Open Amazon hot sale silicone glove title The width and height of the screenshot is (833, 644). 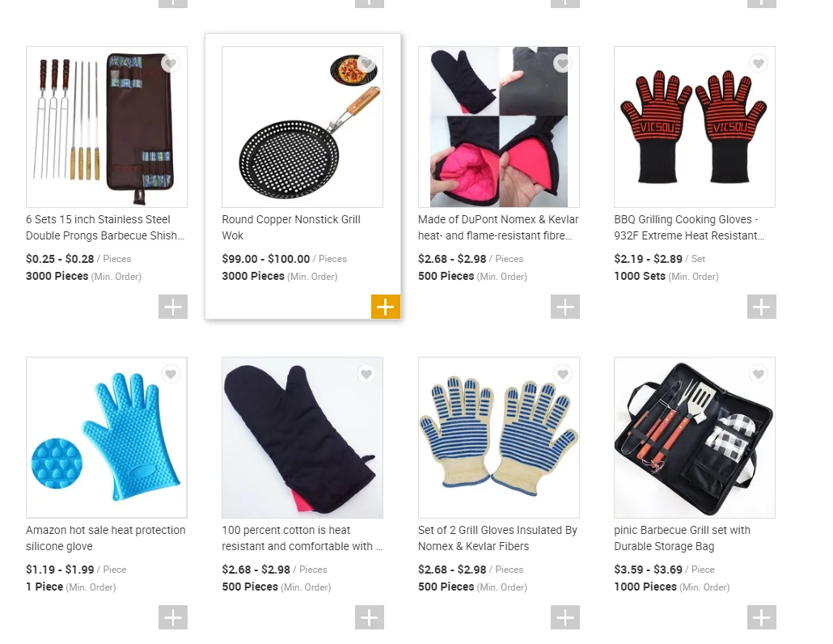coord(106,538)
